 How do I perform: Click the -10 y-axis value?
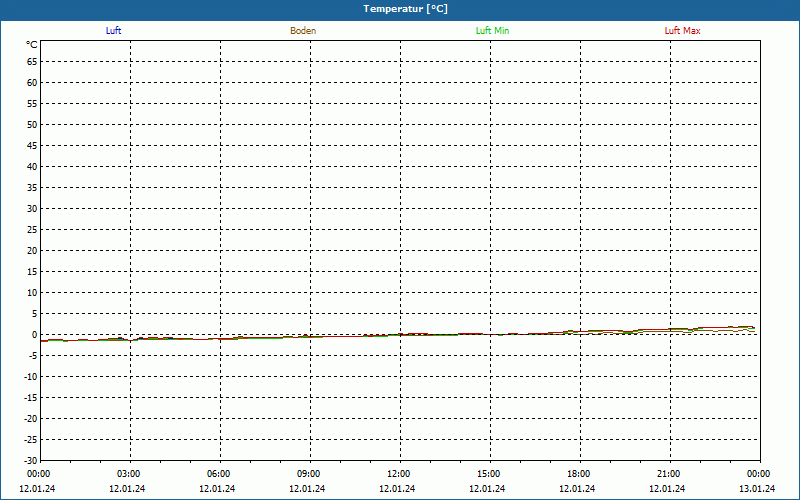31,377
